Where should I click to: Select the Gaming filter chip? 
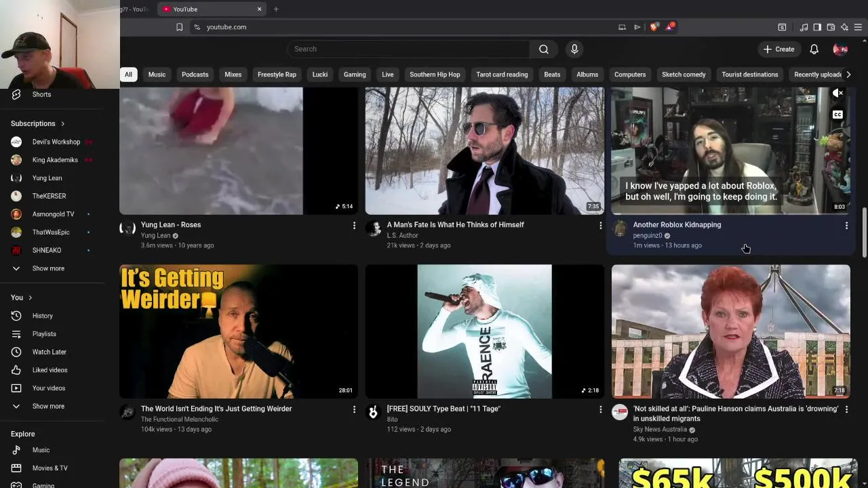[355, 75]
